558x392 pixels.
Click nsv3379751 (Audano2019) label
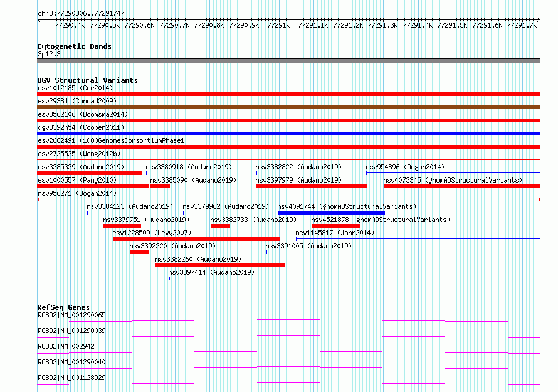click(146, 220)
